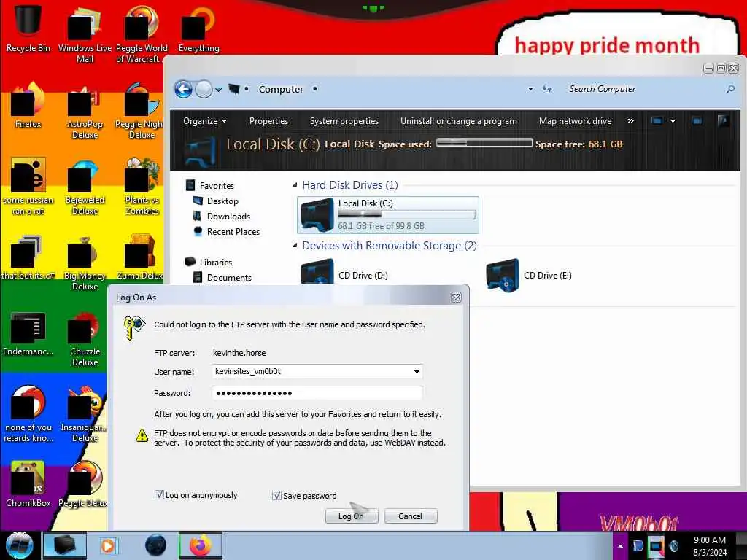Launch Zuma Deluxe desktop icon
Image resolution: width=747 pixels, height=560 pixels.
(x=140, y=257)
